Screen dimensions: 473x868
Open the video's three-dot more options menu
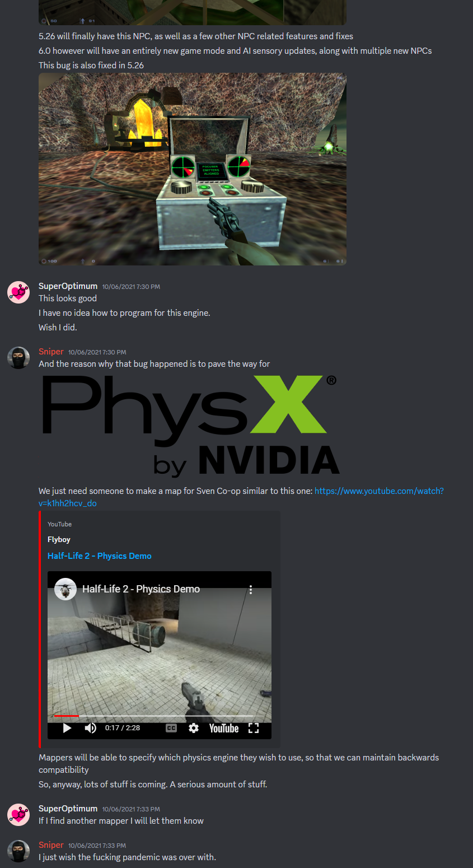click(251, 590)
